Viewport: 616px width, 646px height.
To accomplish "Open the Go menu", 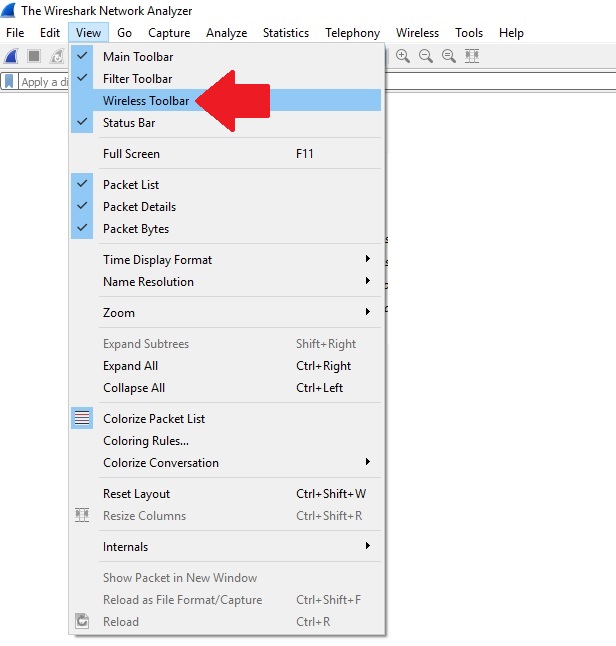I will click(124, 33).
